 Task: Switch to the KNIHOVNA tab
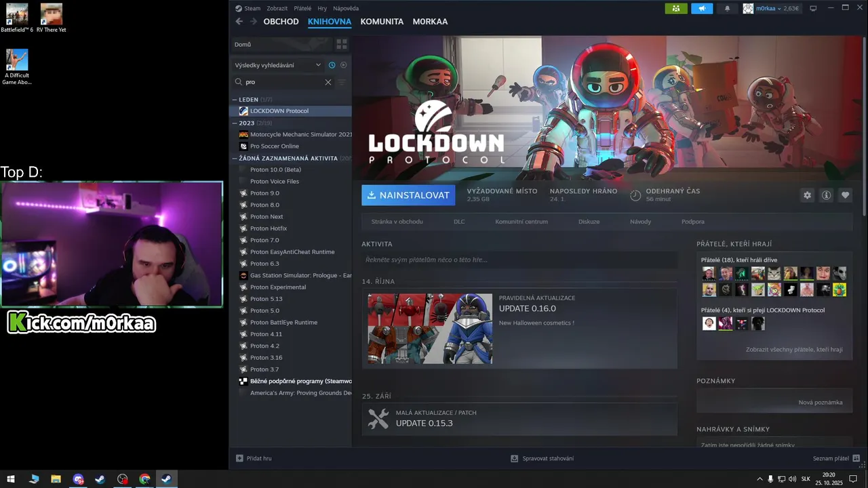(330, 22)
